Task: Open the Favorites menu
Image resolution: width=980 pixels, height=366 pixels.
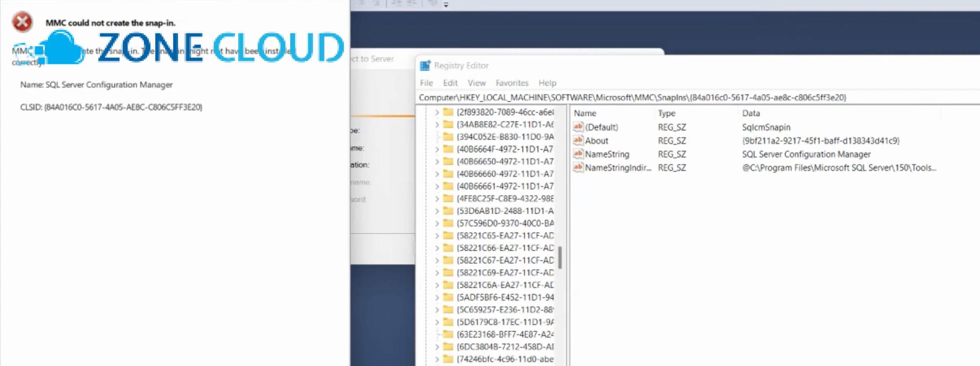Action: pyautogui.click(x=512, y=83)
